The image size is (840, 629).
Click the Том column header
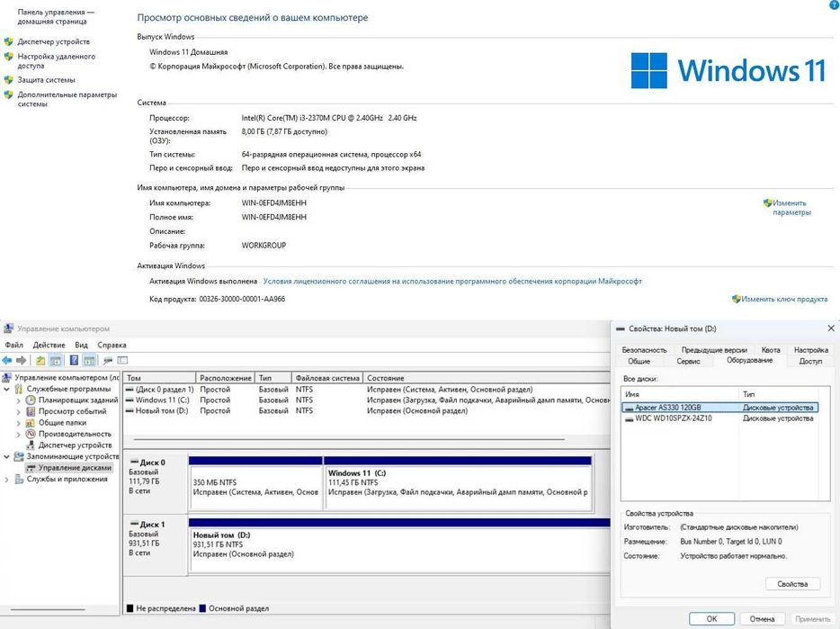(x=160, y=378)
